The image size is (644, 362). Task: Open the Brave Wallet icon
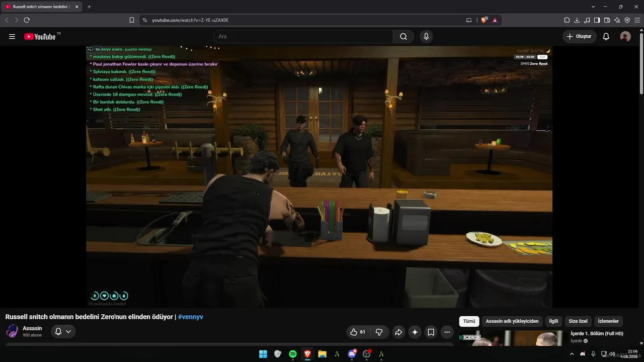tap(607, 20)
